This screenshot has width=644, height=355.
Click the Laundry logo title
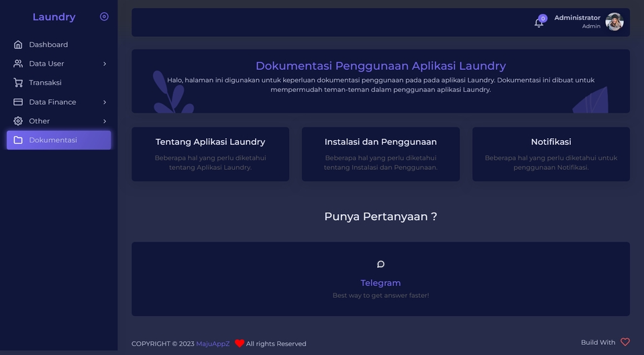(54, 17)
